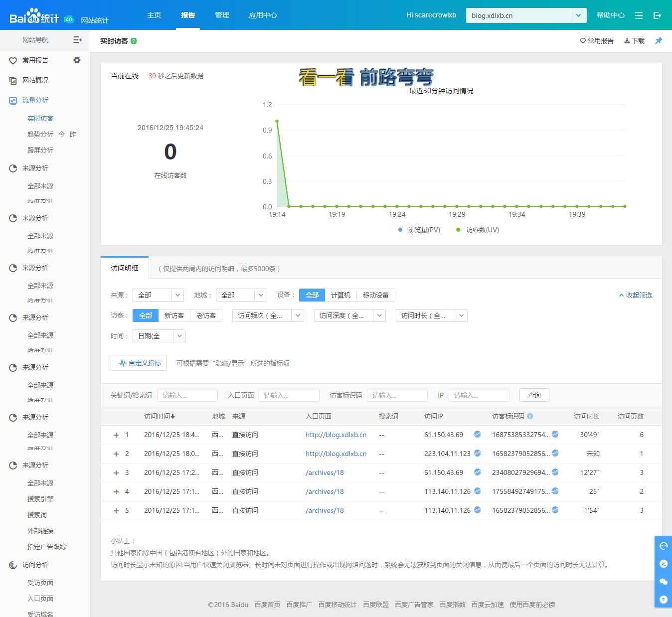
Task: Open the 来源 dropdown
Action: point(158,295)
